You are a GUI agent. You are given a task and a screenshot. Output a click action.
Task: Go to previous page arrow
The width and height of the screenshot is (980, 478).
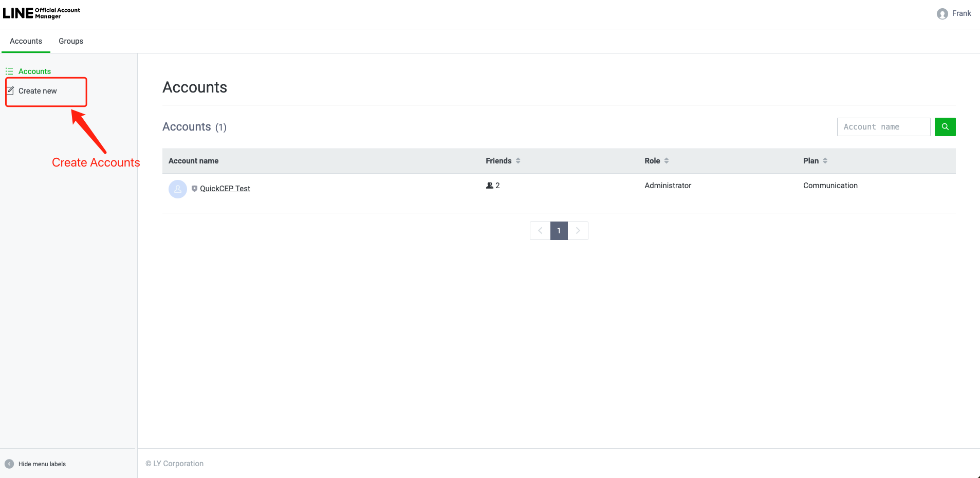click(540, 231)
